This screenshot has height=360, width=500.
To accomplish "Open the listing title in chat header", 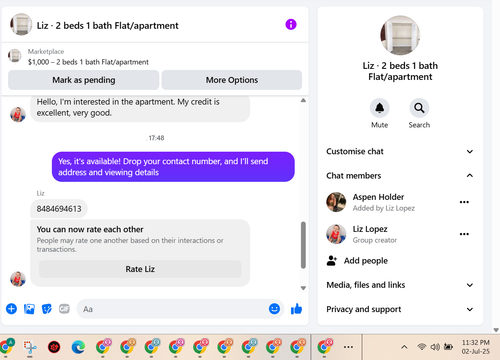I will click(108, 26).
